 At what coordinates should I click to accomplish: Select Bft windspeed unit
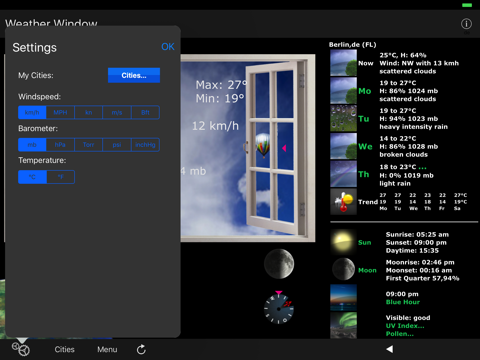click(x=145, y=112)
